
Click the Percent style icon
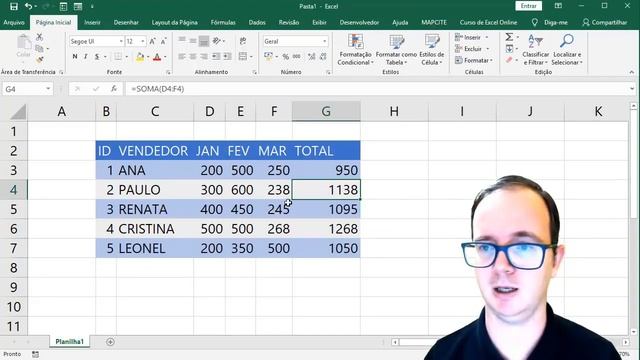tap(285, 57)
